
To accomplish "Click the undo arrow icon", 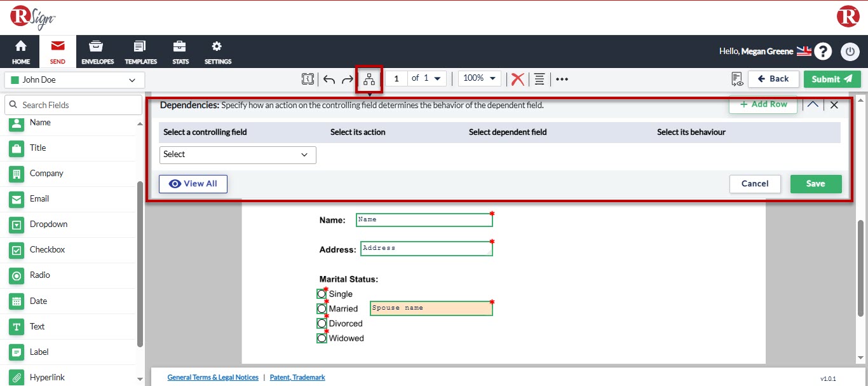I will click(329, 79).
